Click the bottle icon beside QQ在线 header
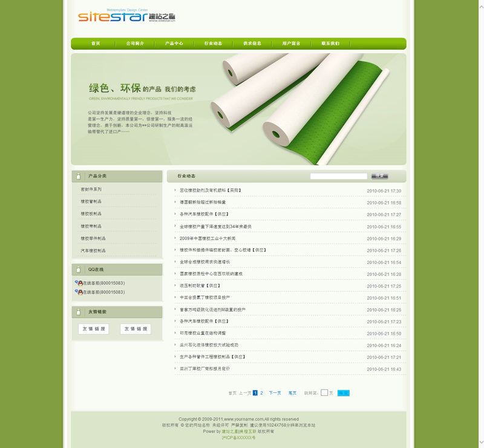Image resolution: width=484 pixels, height=448 pixels. coord(79,269)
